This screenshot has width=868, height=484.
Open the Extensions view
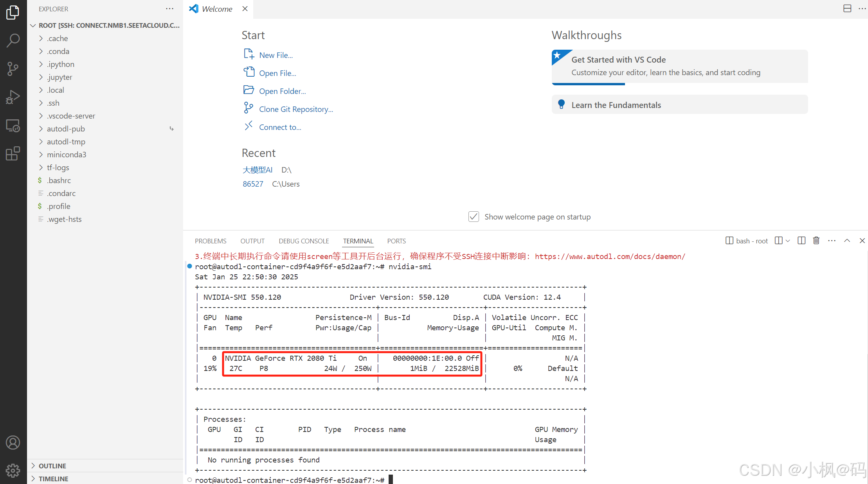click(x=13, y=154)
